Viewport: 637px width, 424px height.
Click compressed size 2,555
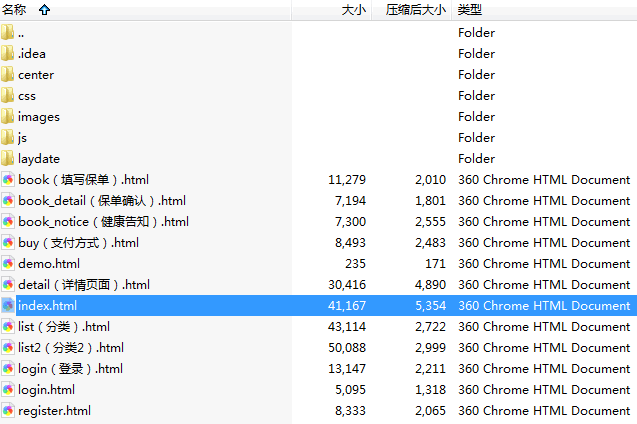pyautogui.click(x=431, y=222)
